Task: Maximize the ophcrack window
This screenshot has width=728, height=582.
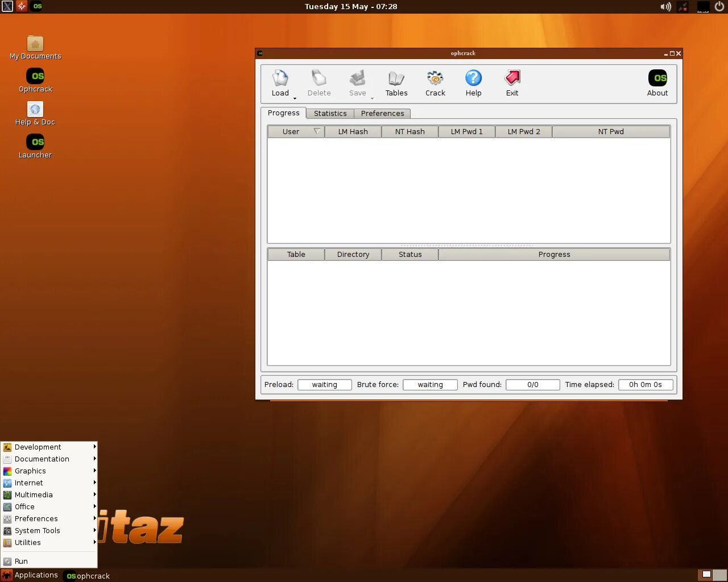Action: [x=672, y=53]
